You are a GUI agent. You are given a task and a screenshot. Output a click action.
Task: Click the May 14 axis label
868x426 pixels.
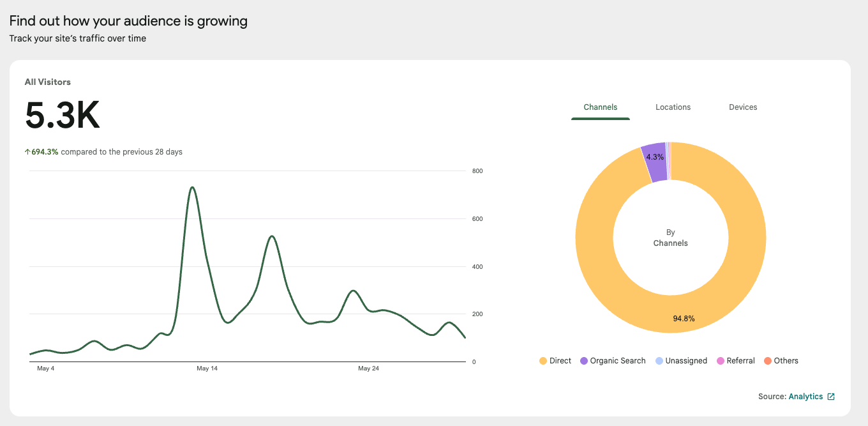pos(207,369)
